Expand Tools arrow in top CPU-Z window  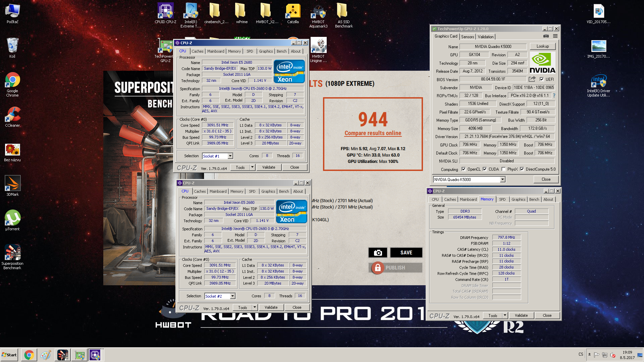tap(252, 167)
